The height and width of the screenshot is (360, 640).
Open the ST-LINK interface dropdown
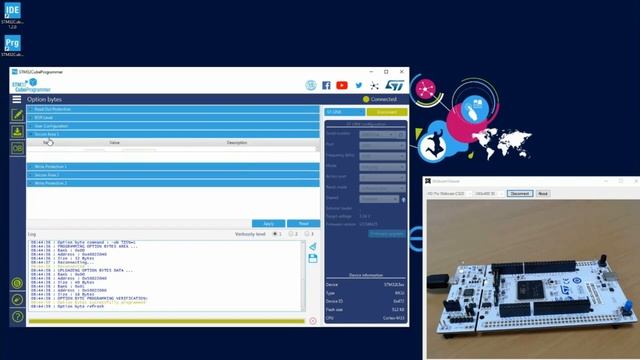coord(344,112)
